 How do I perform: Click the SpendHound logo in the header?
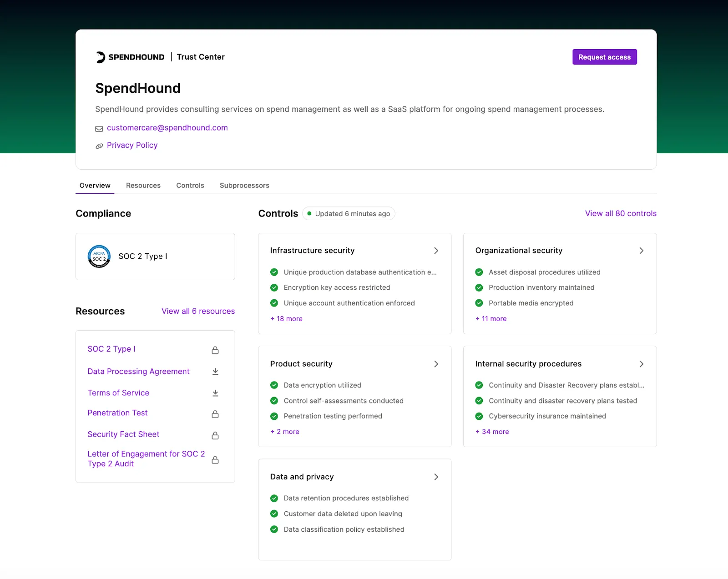130,56
